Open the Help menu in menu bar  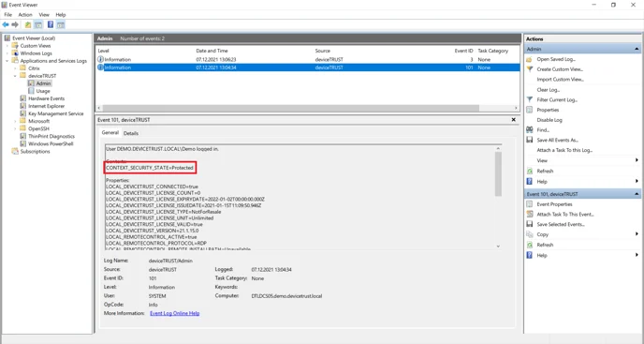[61, 14]
